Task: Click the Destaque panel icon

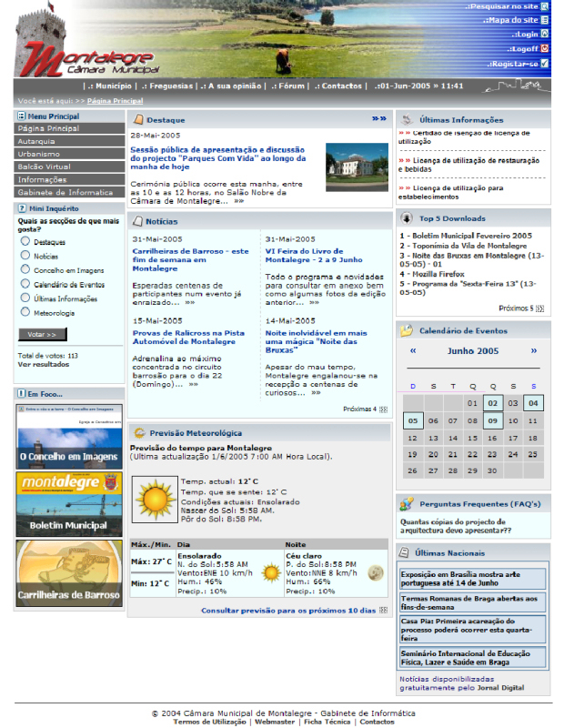Action: [x=138, y=120]
